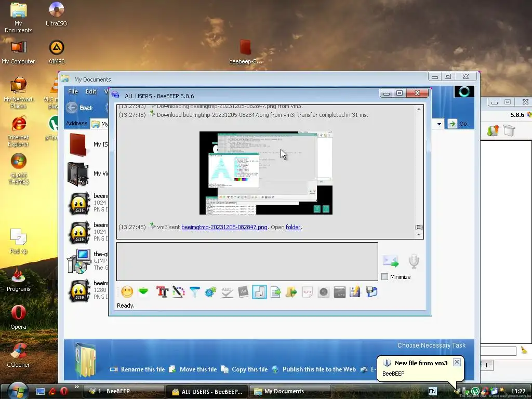Image resolution: width=532 pixels, height=399 pixels.
Task: Toggle ABC spell checking icon
Action: coord(227,292)
